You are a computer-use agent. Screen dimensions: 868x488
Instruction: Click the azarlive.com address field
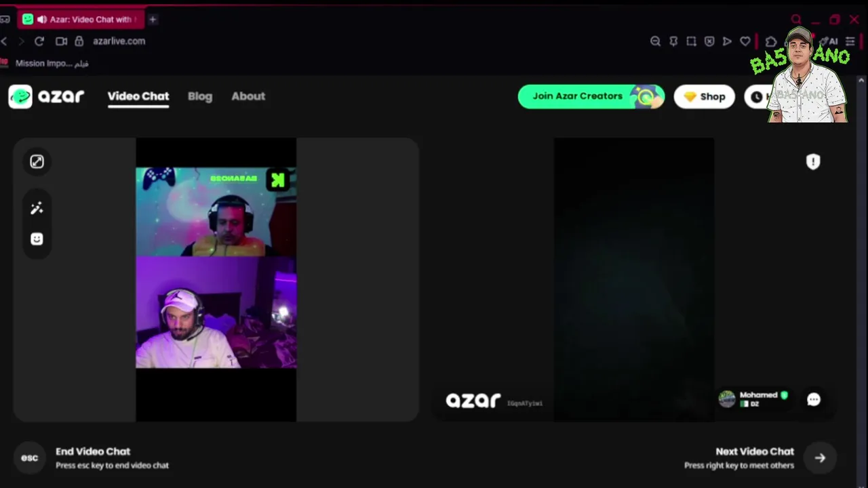click(119, 41)
